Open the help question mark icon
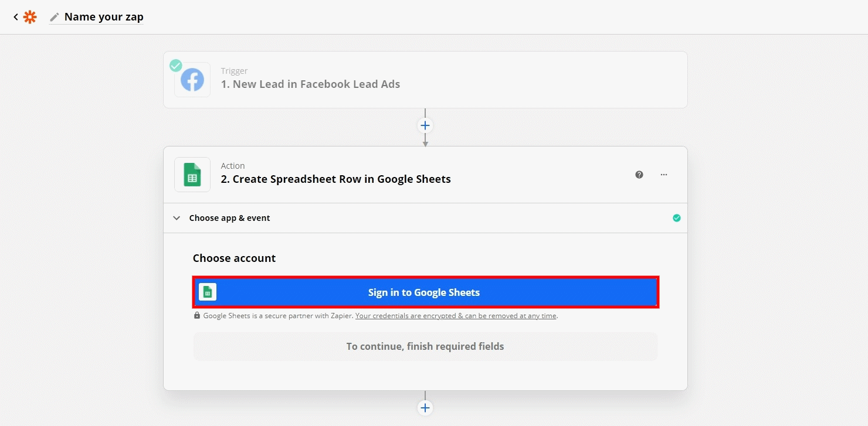The image size is (868, 426). (x=639, y=175)
